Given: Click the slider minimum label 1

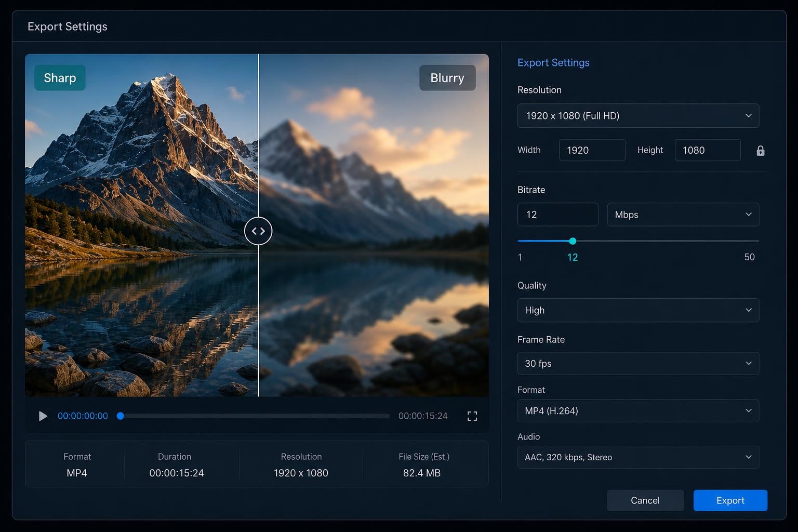Looking at the screenshot, I should [520, 257].
